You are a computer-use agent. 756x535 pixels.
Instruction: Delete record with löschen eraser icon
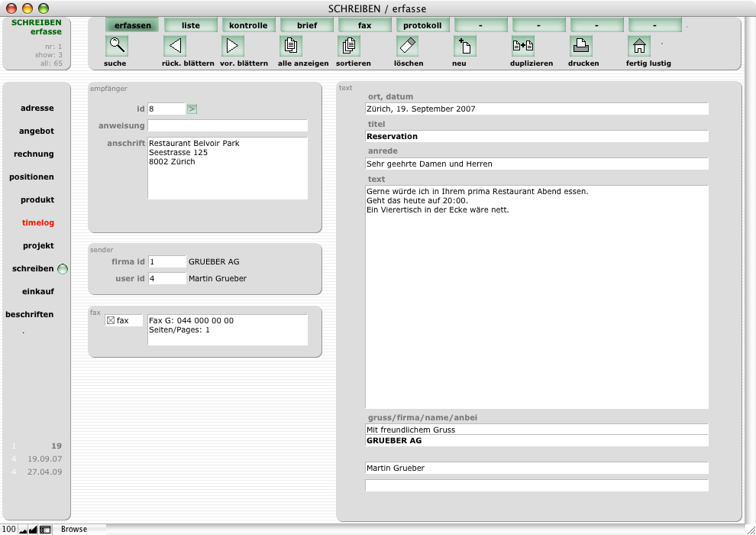click(407, 46)
